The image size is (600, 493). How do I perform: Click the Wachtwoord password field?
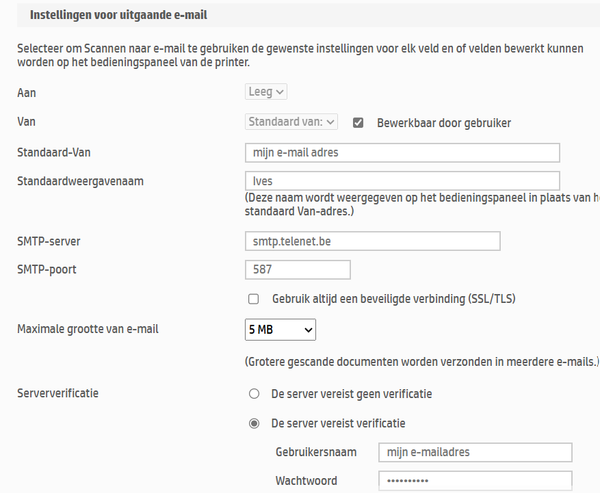[475, 481]
